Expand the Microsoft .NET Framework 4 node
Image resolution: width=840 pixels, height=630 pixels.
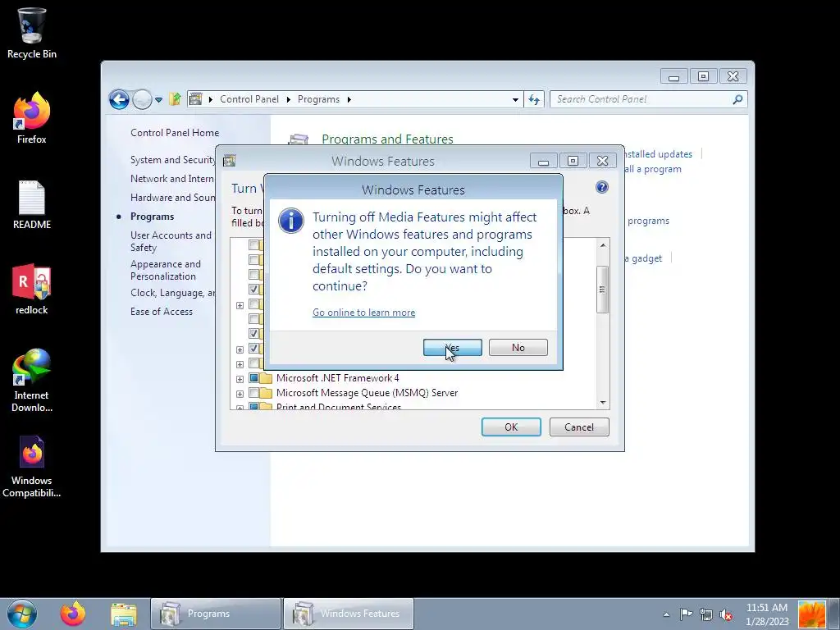point(240,379)
